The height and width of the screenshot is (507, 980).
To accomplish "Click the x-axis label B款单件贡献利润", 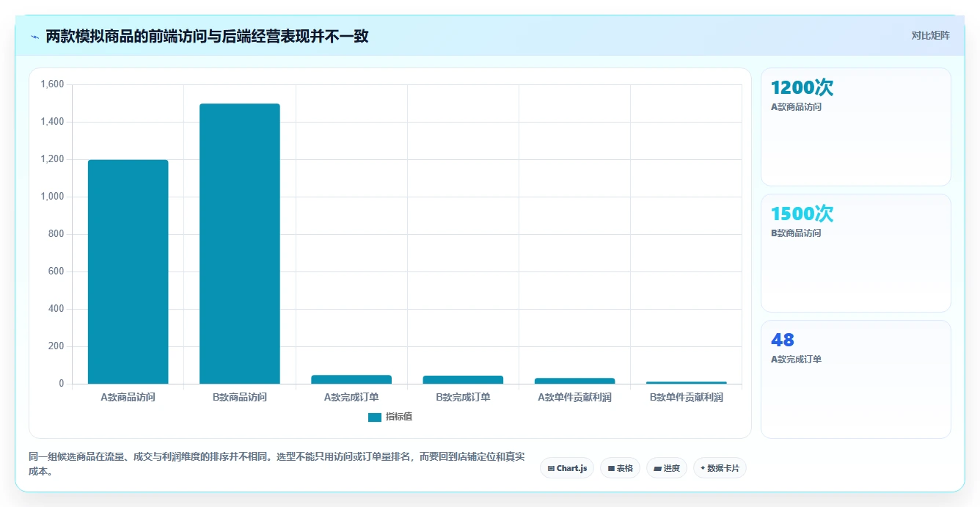I will (686, 398).
